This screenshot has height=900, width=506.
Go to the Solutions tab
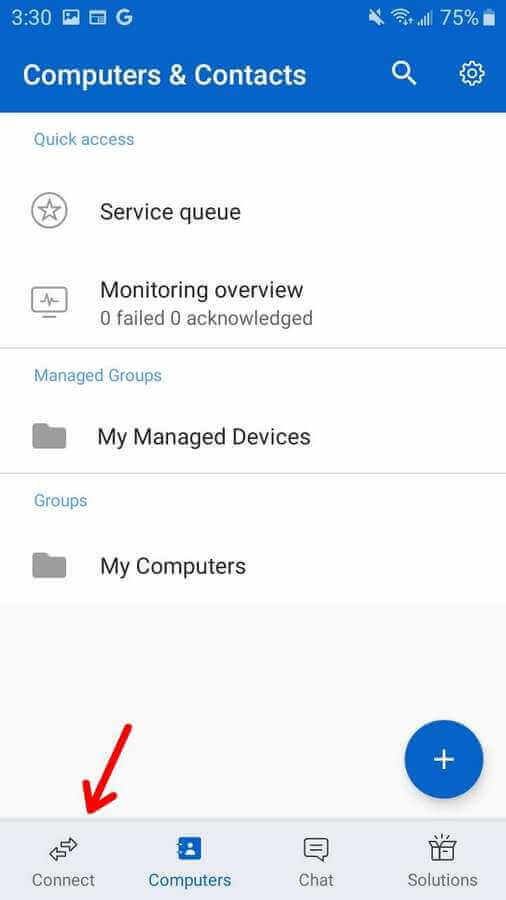click(442, 862)
